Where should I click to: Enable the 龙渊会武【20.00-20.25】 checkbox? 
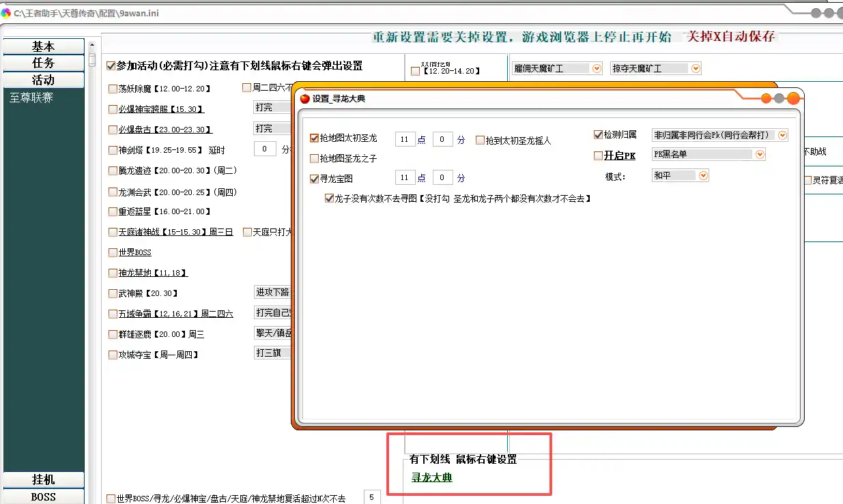113,192
